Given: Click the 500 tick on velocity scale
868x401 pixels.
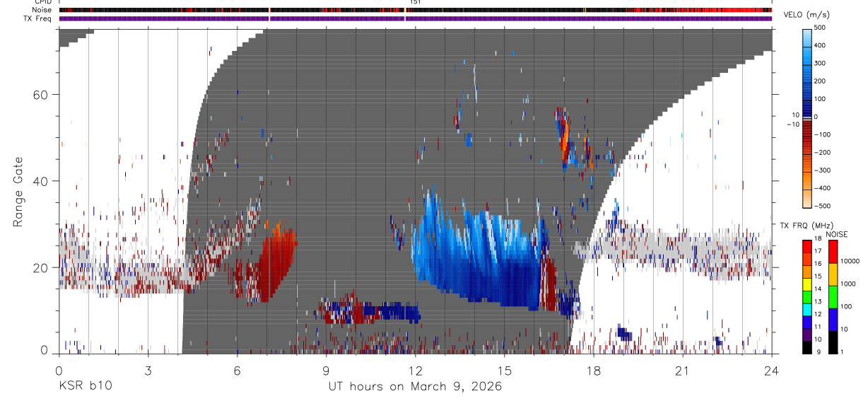Looking at the screenshot, I should pyautogui.click(x=821, y=27).
